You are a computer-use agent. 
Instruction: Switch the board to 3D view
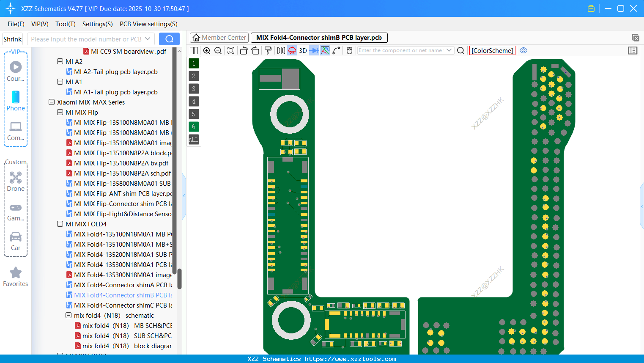click(x=302, y=50)
